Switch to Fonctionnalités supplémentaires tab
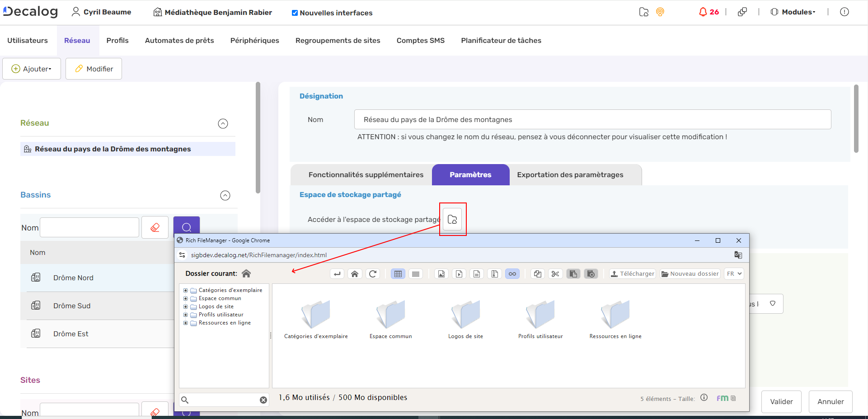 click(x=366, y=175)
